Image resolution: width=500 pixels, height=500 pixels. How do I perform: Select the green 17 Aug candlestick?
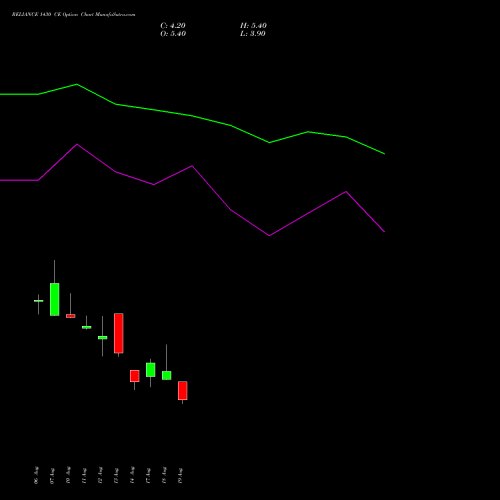pos(151,370)
